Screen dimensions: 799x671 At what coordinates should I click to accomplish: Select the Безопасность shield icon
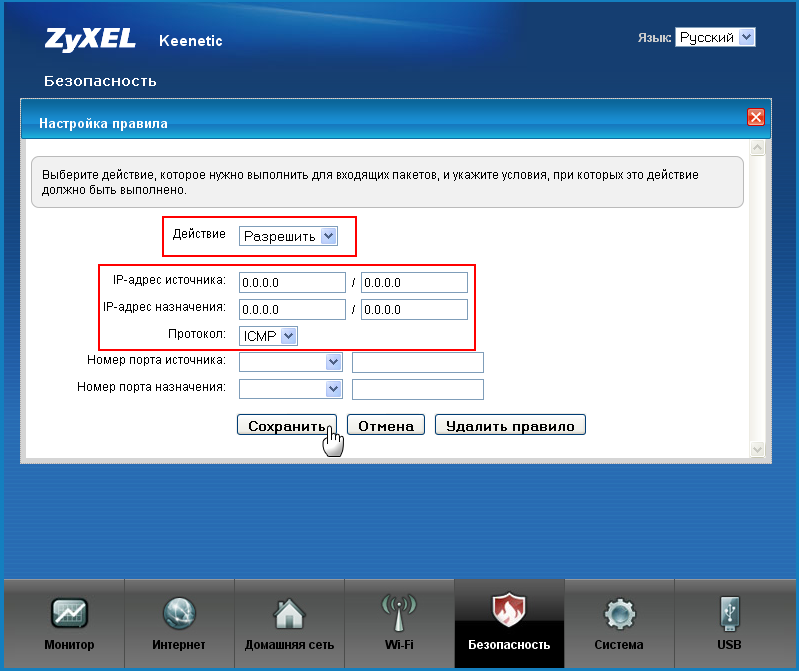[509, 609]
